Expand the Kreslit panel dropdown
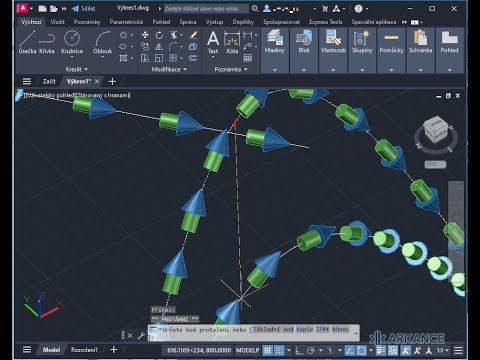 (77, 69)
